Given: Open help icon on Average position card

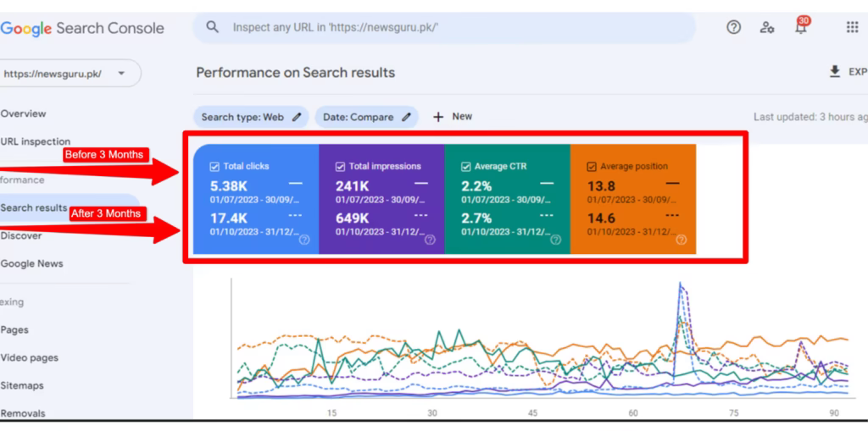Looking at the screenshot, I should click(682, 240).
